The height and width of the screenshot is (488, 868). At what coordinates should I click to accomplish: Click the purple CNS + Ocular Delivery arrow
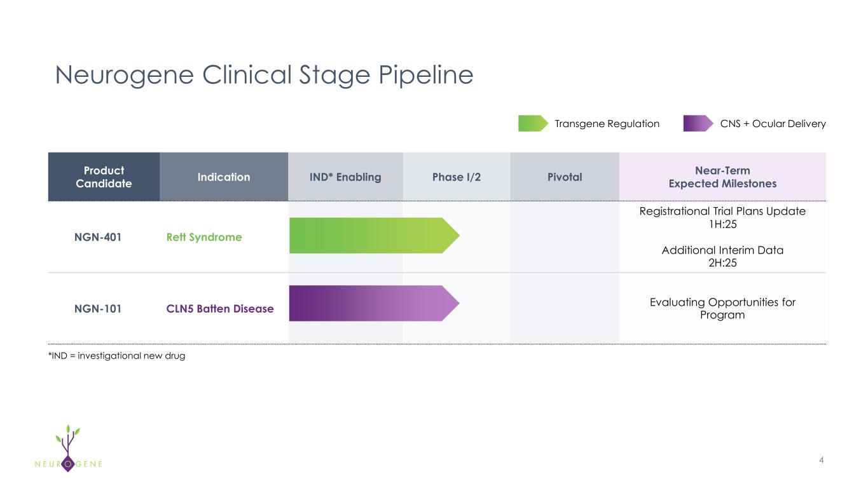coord(698,123)
